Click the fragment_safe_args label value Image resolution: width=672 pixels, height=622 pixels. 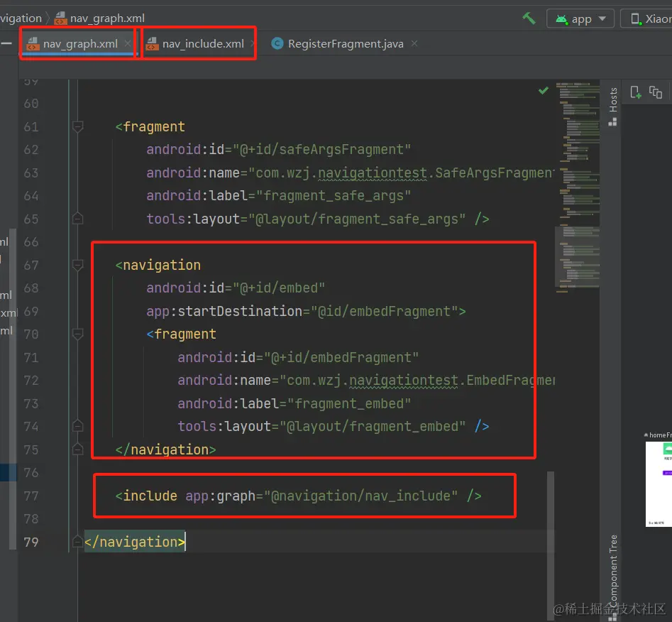click(334, 196)
